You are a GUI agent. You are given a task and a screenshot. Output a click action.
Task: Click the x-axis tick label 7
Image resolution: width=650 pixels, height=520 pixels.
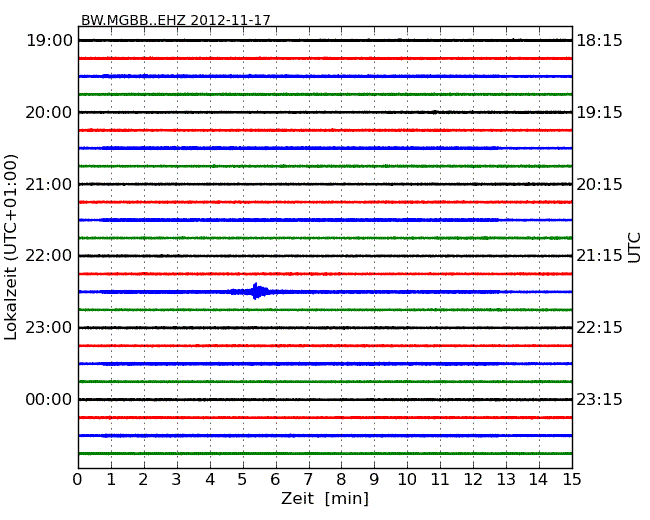[308, 479]
